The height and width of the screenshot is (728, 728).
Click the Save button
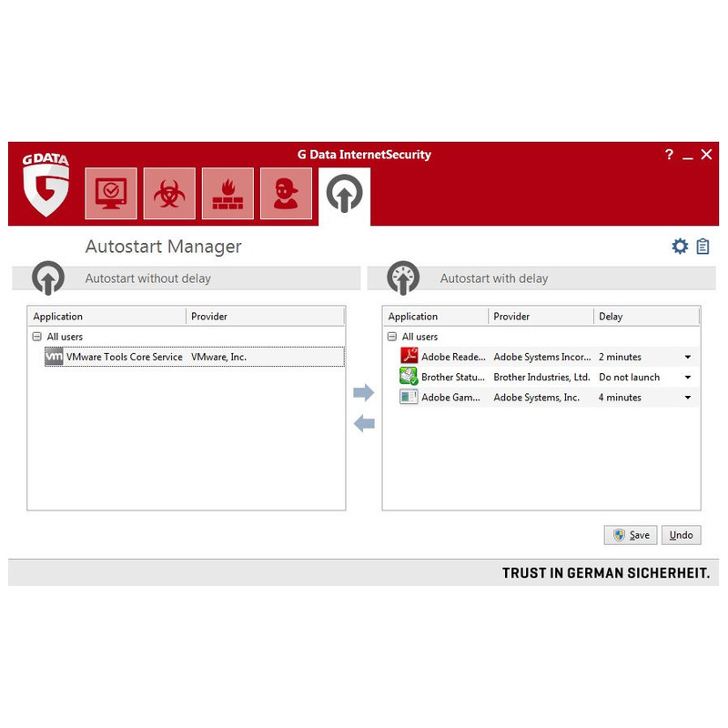click(x=631, y=535)
